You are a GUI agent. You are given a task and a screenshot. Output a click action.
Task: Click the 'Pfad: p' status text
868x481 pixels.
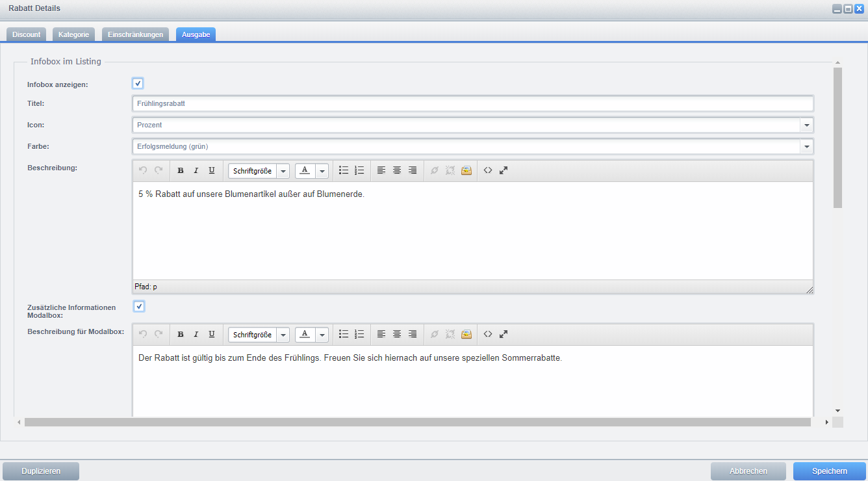coord(146,287)
